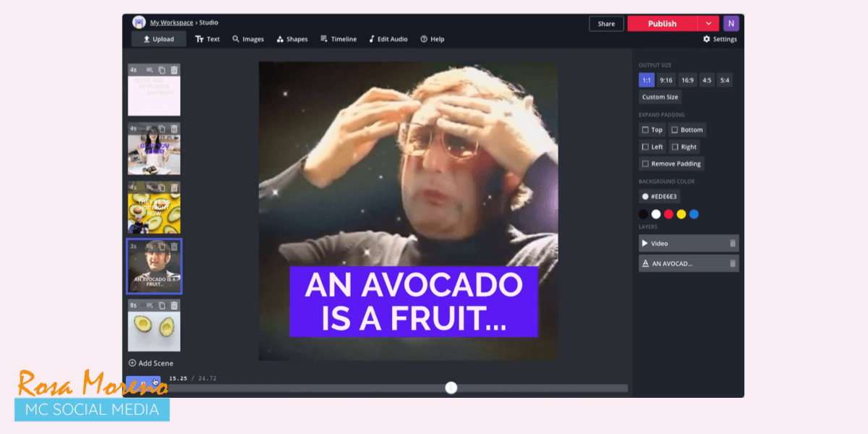868x434 pixels.
Task: Expand the Publish dropdown arrow
Action: (x=708, y=23)
